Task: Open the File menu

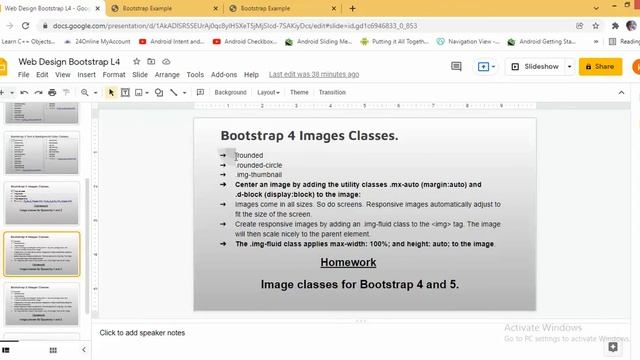Action: pyautogui.click(x=24, y=75)
